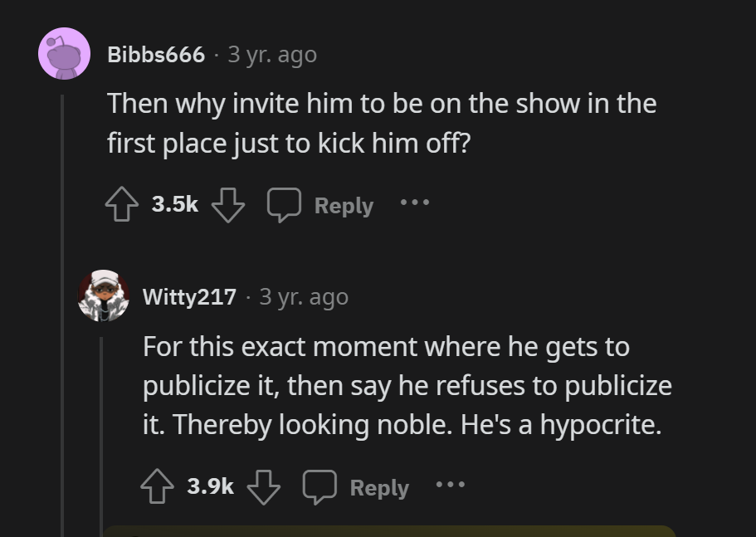Open more options for Bibbs666's comment

pyautogui.click(x=413, y=203)
